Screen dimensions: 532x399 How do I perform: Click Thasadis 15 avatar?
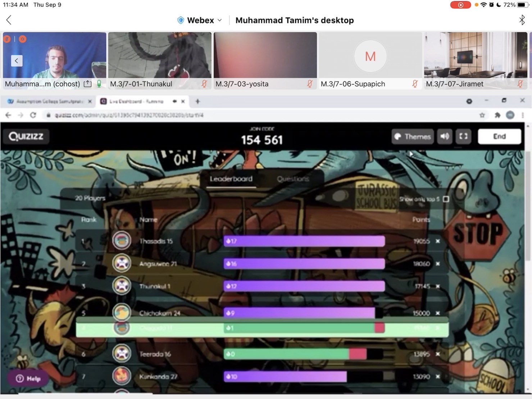click(x=122, y=241)
